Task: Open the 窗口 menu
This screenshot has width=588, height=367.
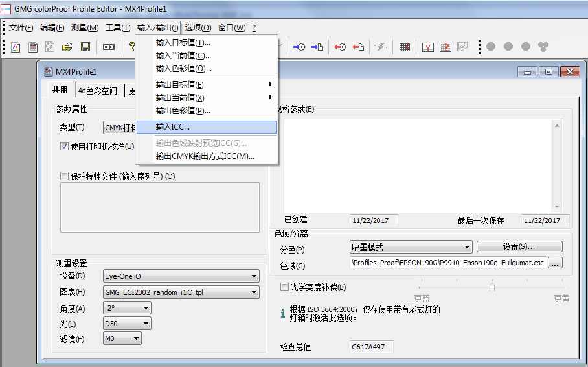Action: coord(232,28)
